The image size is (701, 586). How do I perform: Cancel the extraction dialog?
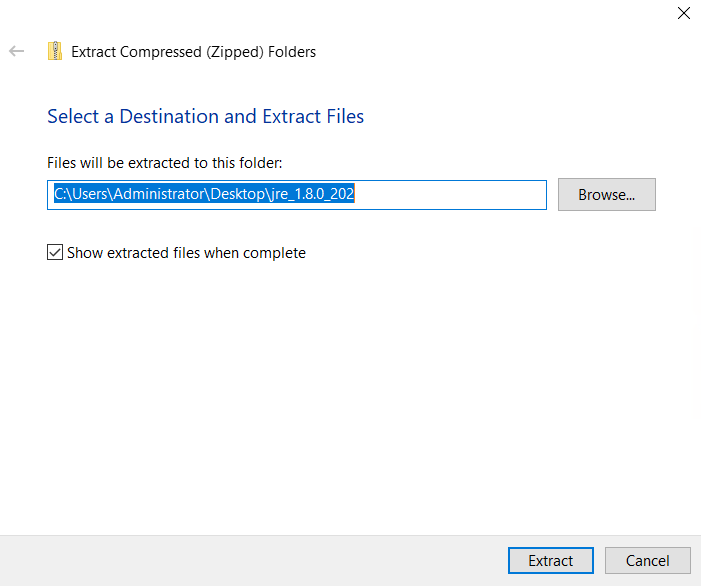[x=647, y=560]
